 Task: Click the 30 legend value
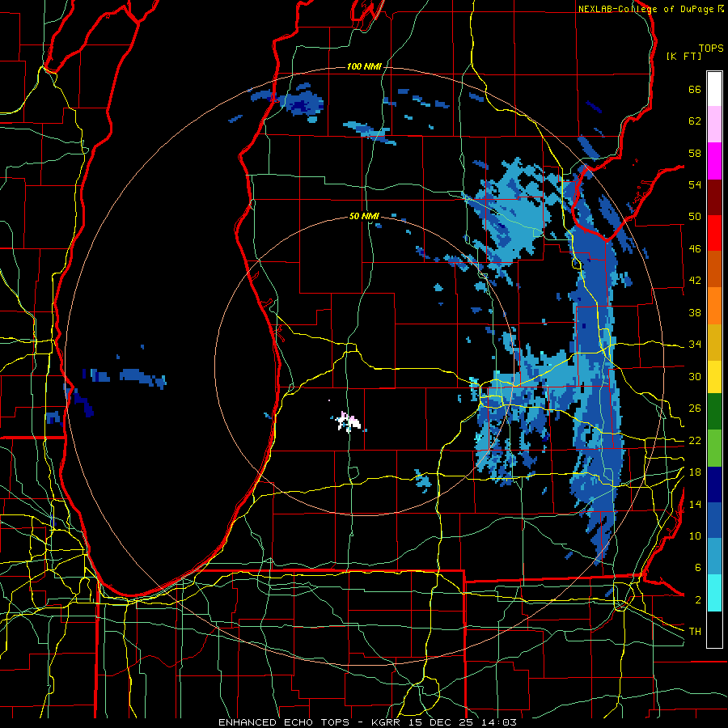[695, 376]
